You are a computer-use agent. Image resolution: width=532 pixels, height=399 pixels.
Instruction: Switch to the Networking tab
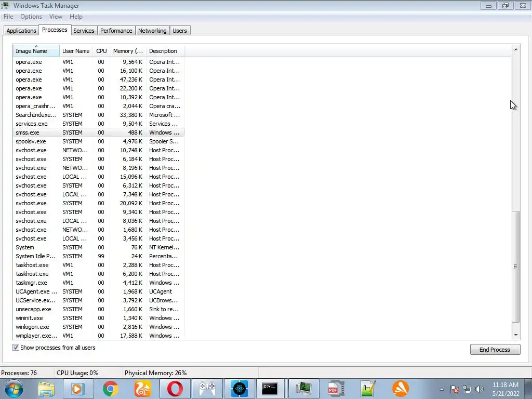coord(152,31)
